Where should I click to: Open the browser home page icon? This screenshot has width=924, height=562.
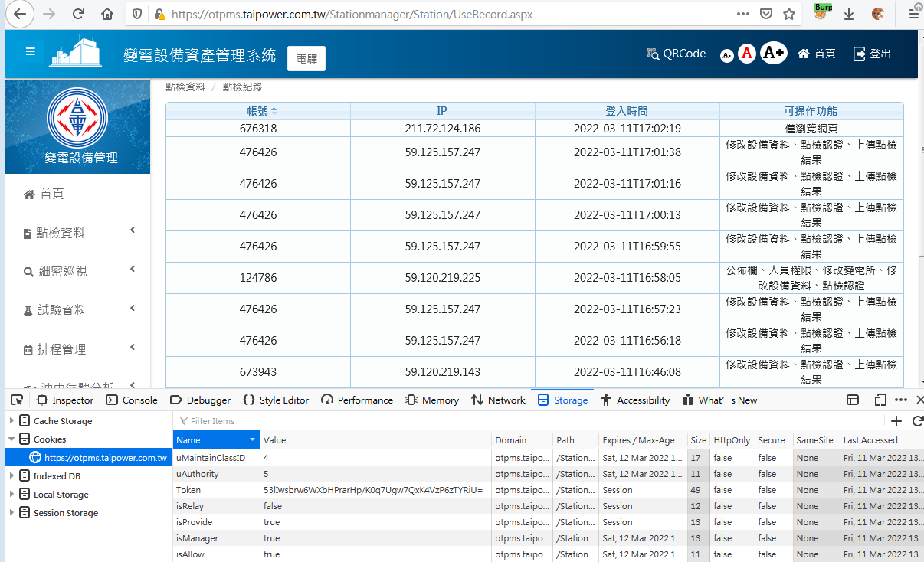[x=107, y=14]
